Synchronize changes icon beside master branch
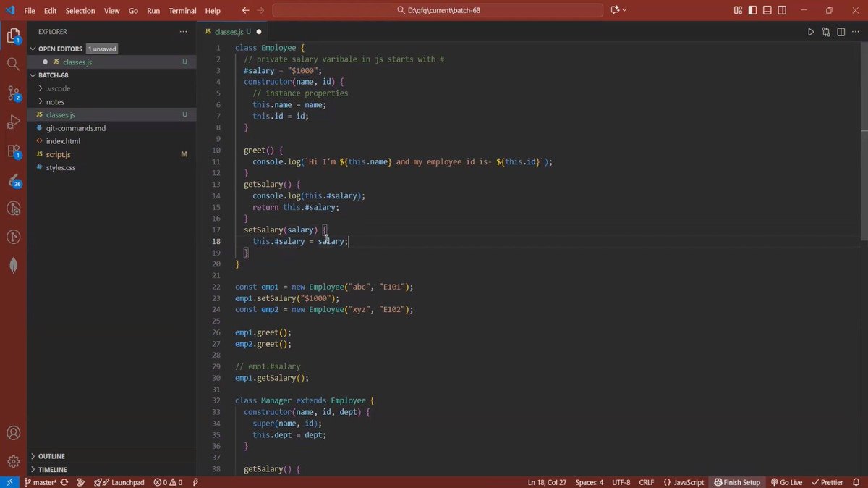The width and height of the screenshot is (868, 488). pyautogui.click(x=64, y=482)
